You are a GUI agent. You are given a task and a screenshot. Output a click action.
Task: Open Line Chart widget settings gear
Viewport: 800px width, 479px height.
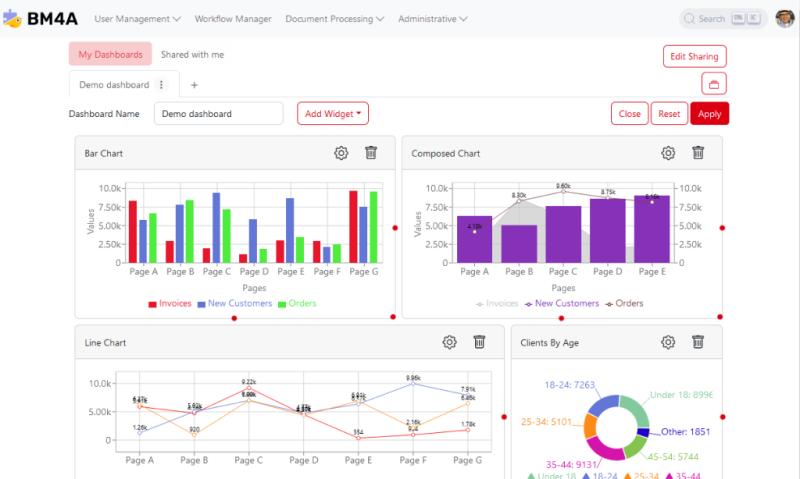[449, 342]
